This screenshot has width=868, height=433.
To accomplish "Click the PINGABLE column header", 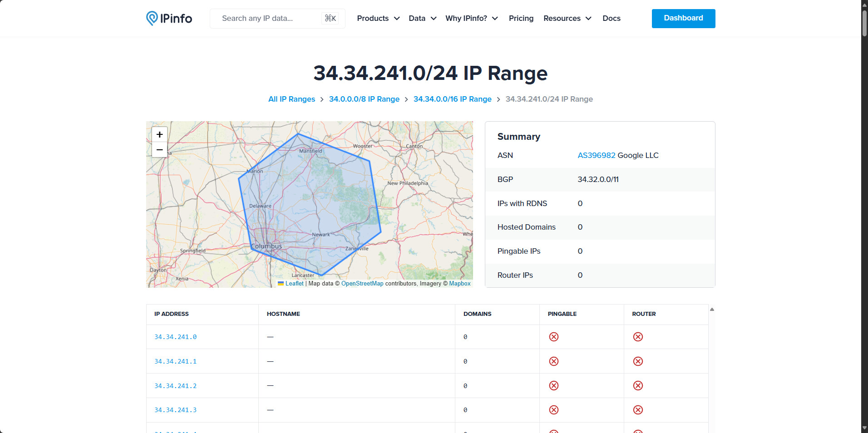I will coord(562,314).
